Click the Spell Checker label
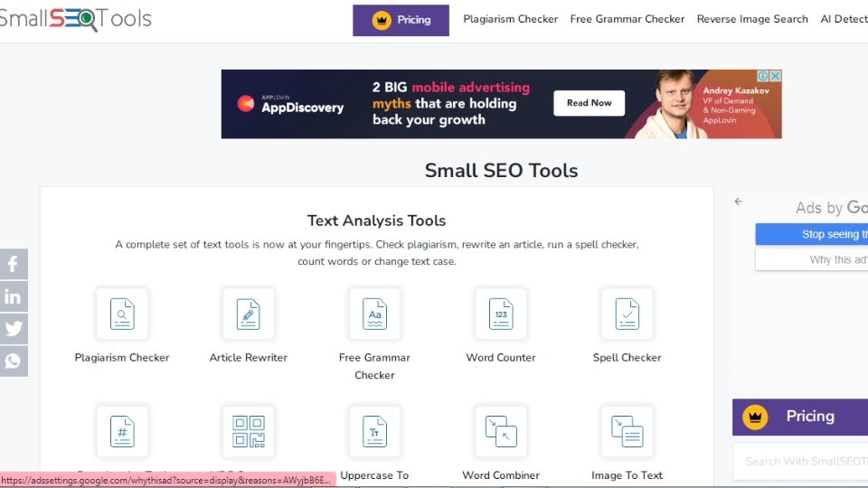The width and height of the screenshot is (868, 488). pos(627,358)
